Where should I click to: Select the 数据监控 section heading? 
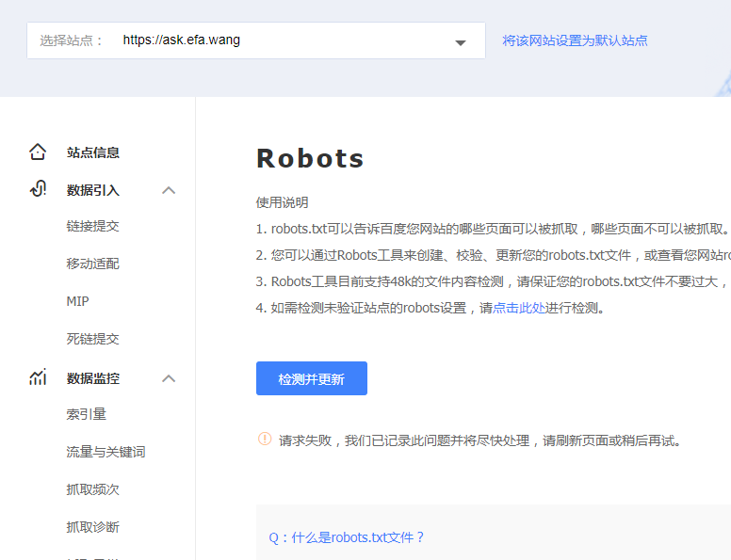pyautogui.click(x=92, y=378)
